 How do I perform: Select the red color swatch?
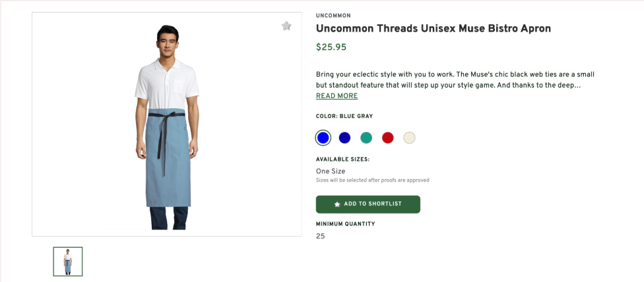click(388, 138)
